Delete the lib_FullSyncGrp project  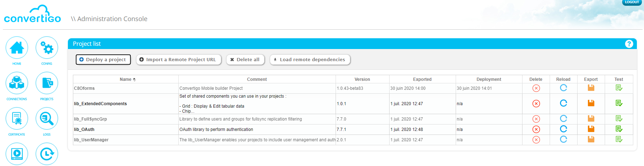(536, 119)
